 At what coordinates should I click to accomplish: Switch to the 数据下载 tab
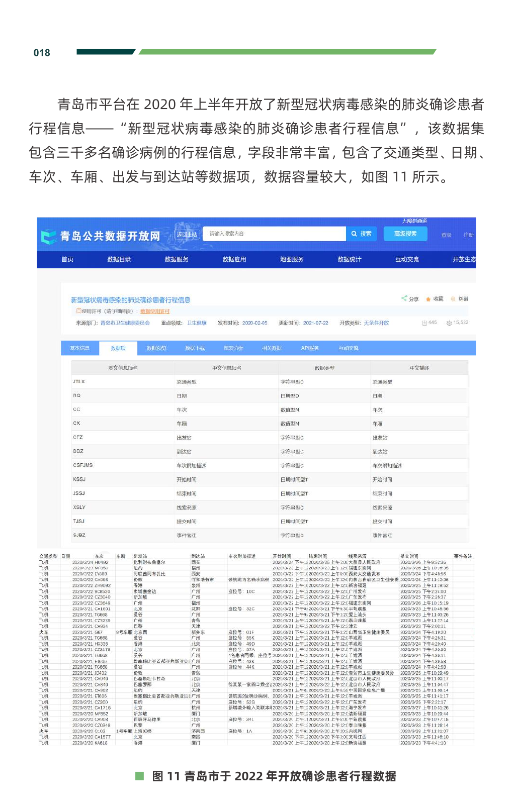point(195,348)
